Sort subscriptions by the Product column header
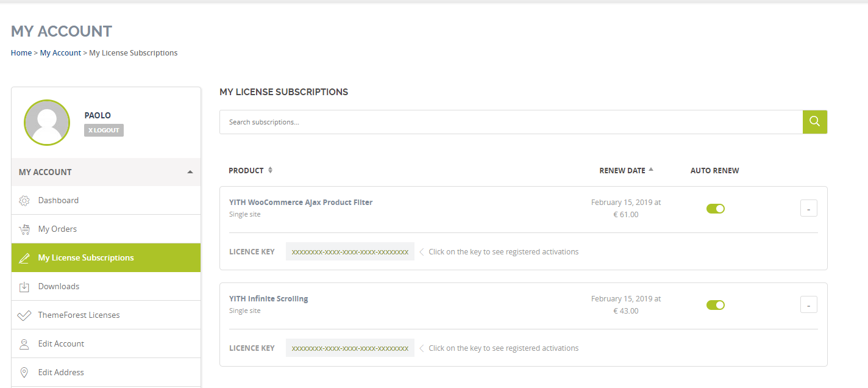Viewport: 868px width, 388px height. pos(246,170)
